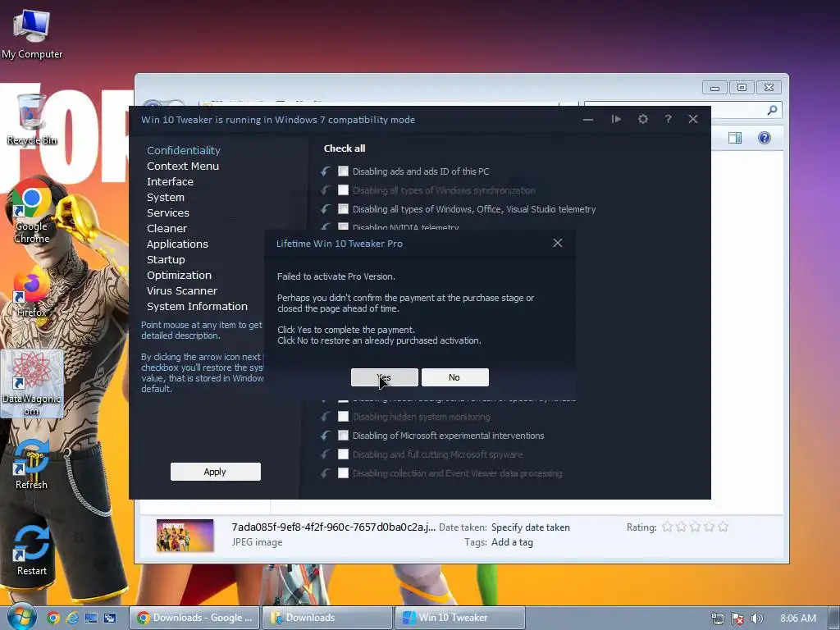Click restore arrow beside hidden system monitoring
The image size is (840, 630).
[325, 416]
